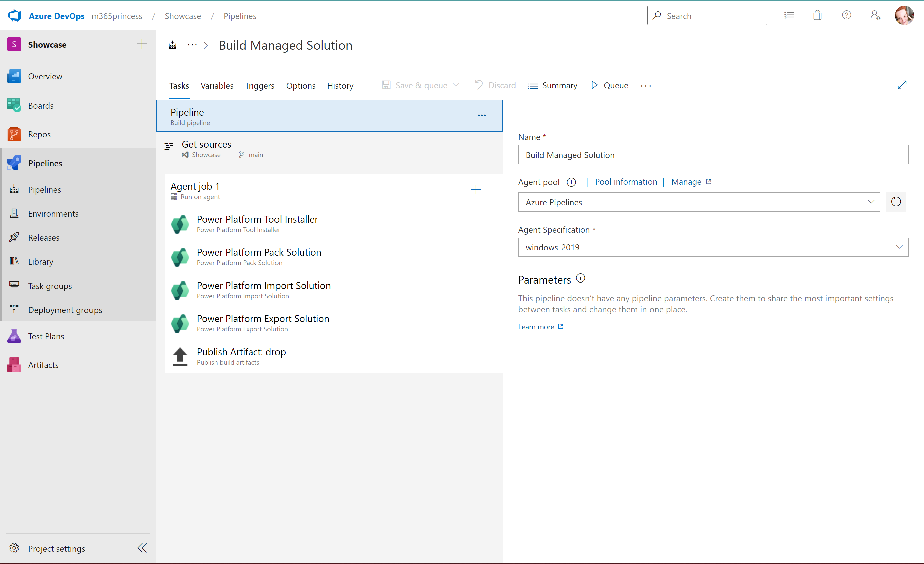Open Environments in the sidebar
The image size is (924, 564).
point(78,213)
